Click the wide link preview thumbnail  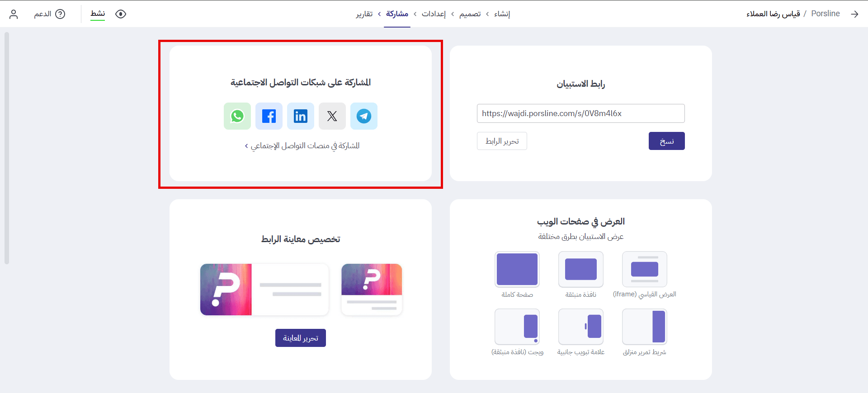click(x=264, y=290)
